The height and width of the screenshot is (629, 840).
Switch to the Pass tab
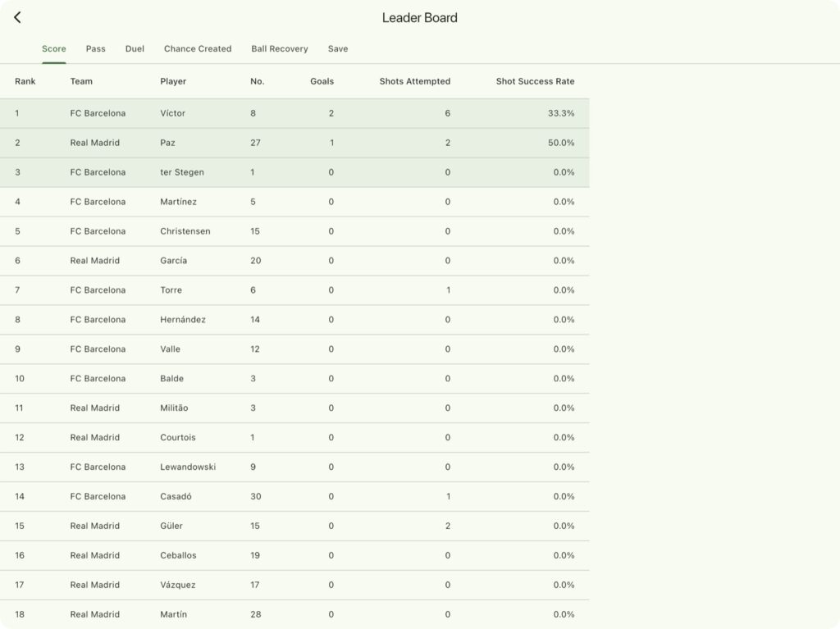(95, 48)
